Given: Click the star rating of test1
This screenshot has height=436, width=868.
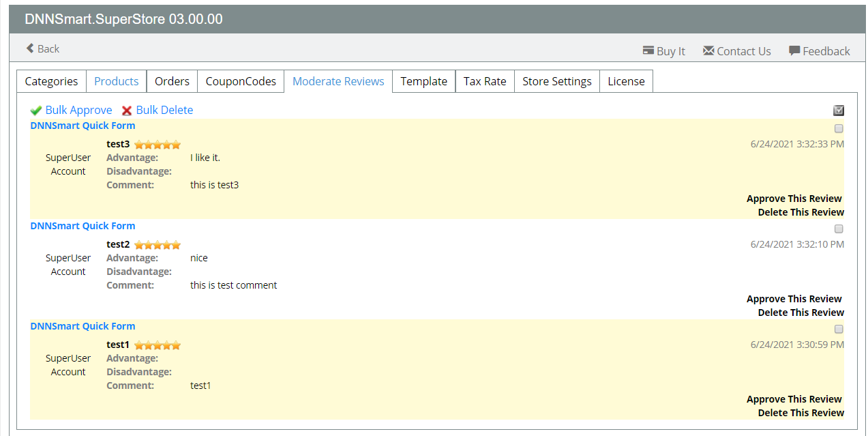Looking at the screenshot, I should coord(158,345).
